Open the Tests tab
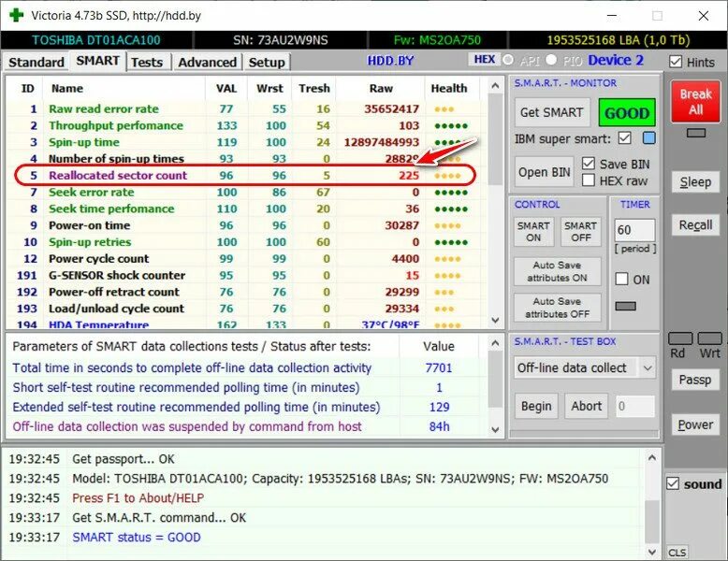Screen dimensions: 728x561 [x=147, y=63]
